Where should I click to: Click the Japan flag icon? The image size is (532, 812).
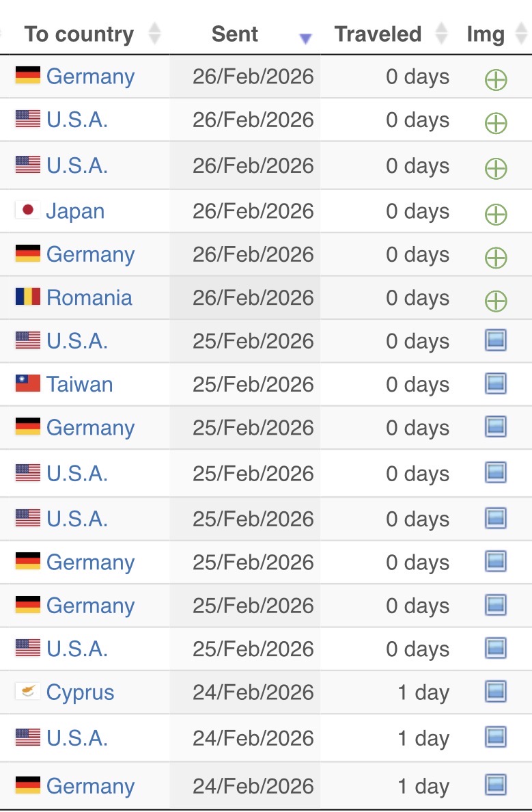pos(28,211)
